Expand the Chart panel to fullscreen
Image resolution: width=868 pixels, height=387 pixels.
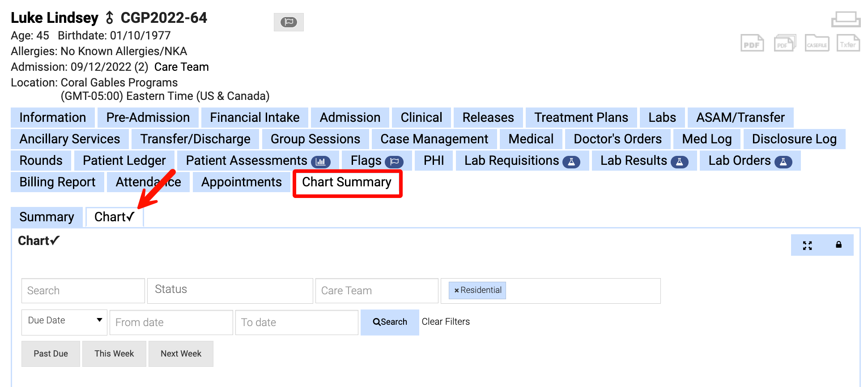(x=807, y=245)
